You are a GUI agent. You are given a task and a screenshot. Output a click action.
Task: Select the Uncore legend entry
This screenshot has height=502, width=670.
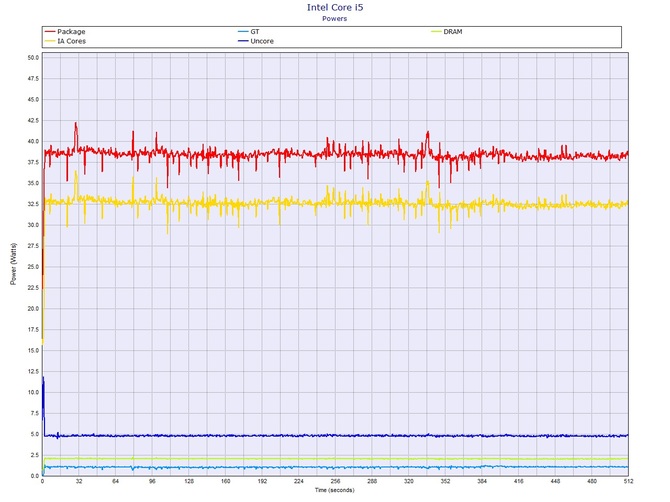tap(256, 41)
